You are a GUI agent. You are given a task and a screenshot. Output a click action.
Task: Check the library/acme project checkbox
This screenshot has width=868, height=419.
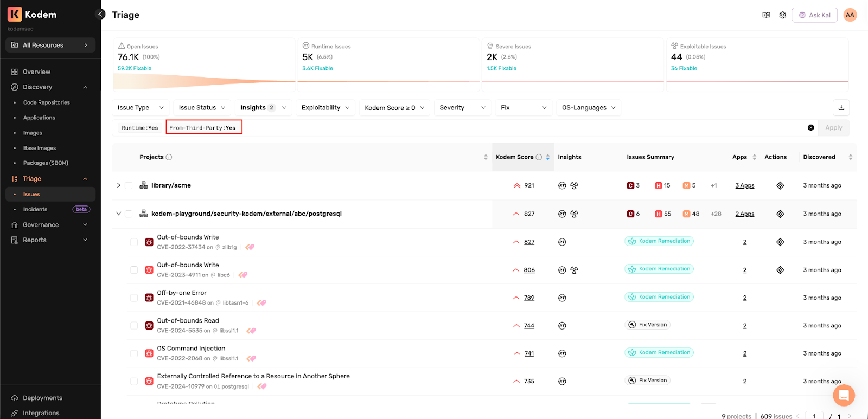tap(129, 185)
